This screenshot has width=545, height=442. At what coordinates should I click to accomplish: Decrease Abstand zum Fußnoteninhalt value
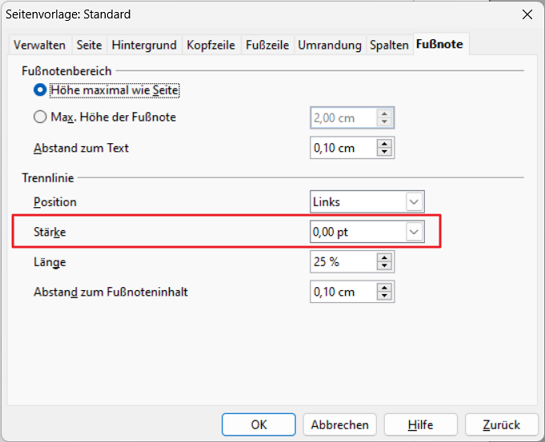384,296
